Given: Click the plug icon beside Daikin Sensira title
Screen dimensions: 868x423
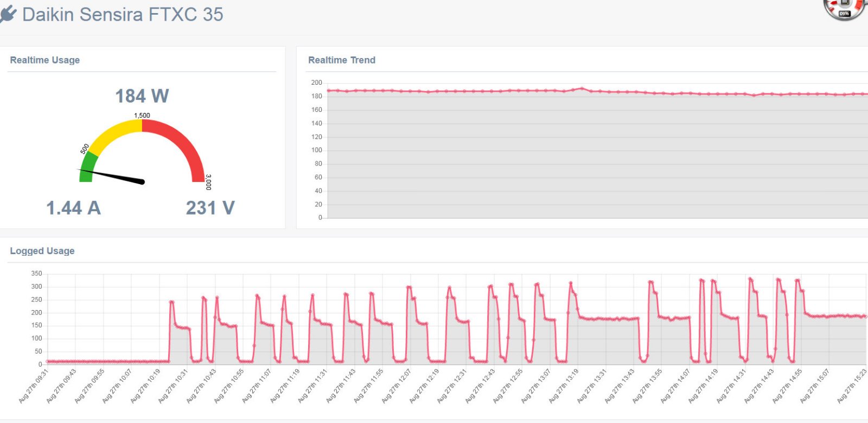Looking at the screenshot, I should click(x=8, y=15).
